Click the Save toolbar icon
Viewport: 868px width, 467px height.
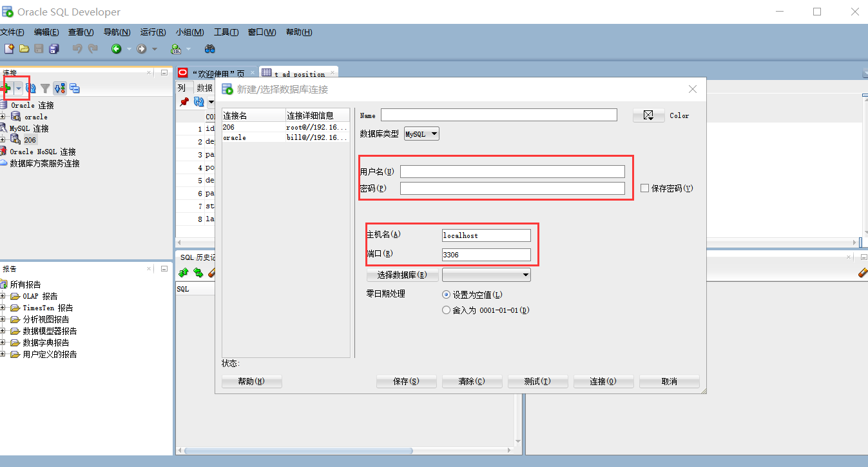click(x=39, y=48)
